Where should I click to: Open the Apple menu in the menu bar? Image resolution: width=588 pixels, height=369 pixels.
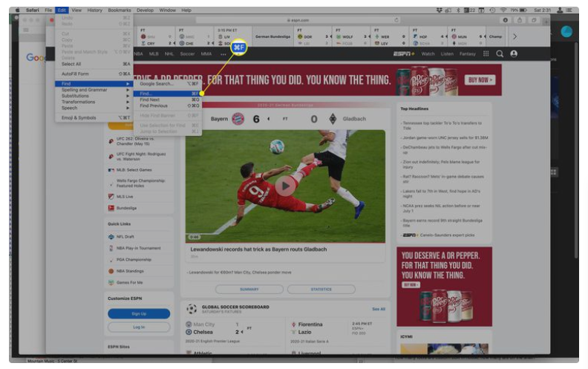pyautogui.click(x=17, y=10)
